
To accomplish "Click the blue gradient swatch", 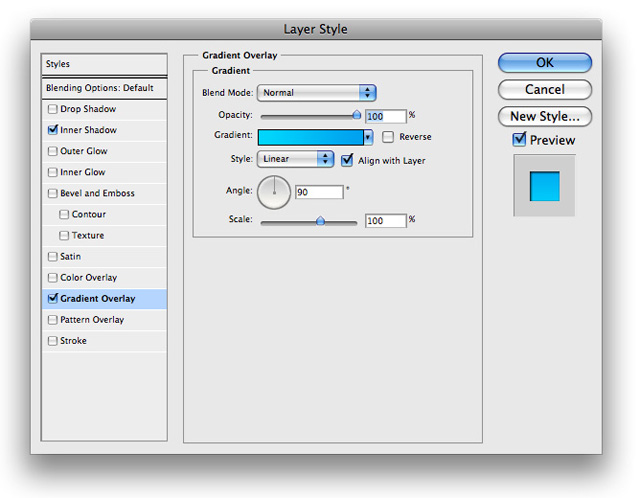I will point(311,138).
